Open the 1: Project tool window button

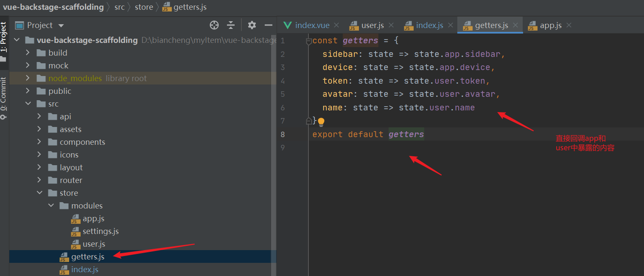tap(4, 42)
